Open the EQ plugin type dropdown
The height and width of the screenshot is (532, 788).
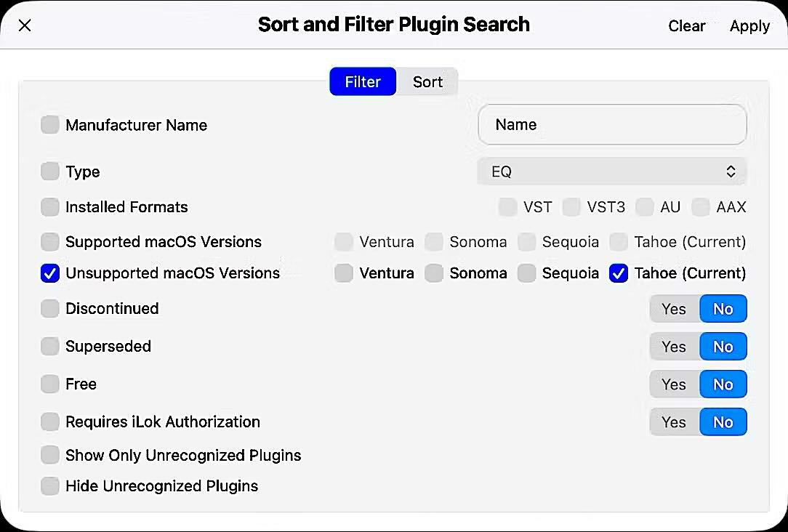[612, 172]
